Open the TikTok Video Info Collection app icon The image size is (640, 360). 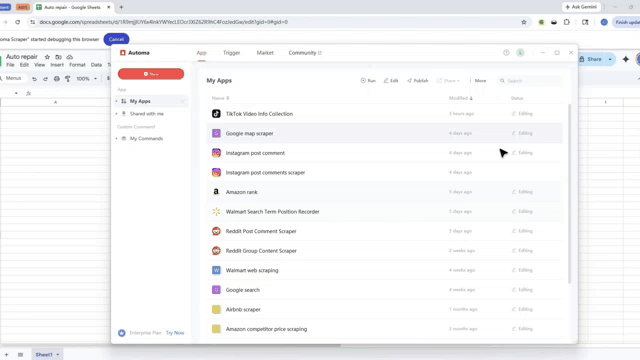tap(216, 114)
